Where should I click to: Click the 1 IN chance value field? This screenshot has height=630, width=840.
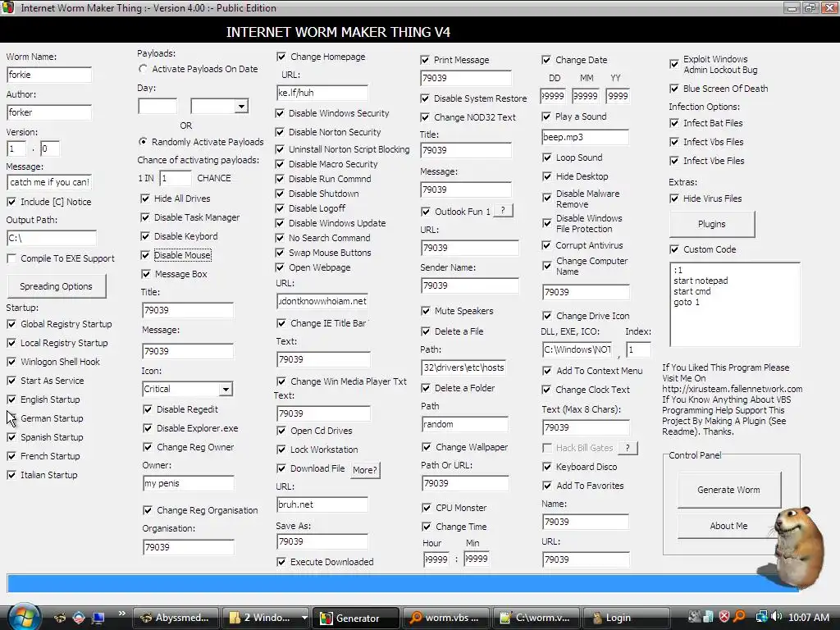176,178
